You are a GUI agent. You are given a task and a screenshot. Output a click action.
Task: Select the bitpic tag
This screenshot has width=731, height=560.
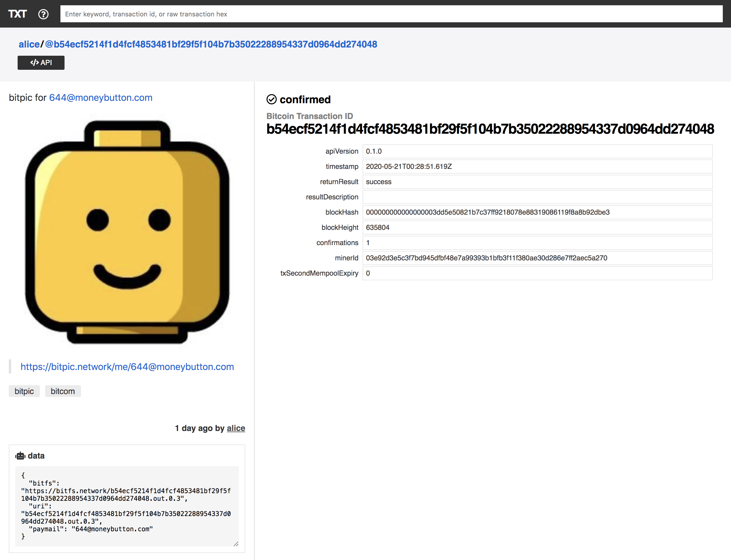(24, 391)
